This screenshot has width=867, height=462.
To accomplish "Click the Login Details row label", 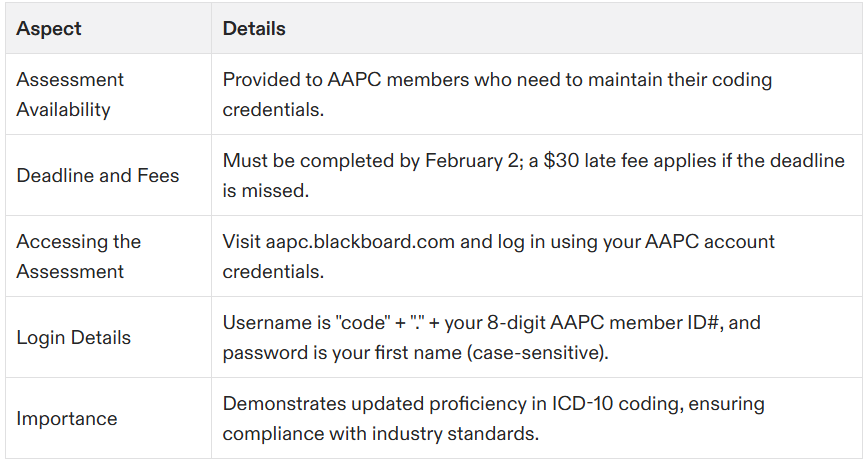I will pyautogui.click(x=74, y=338).
